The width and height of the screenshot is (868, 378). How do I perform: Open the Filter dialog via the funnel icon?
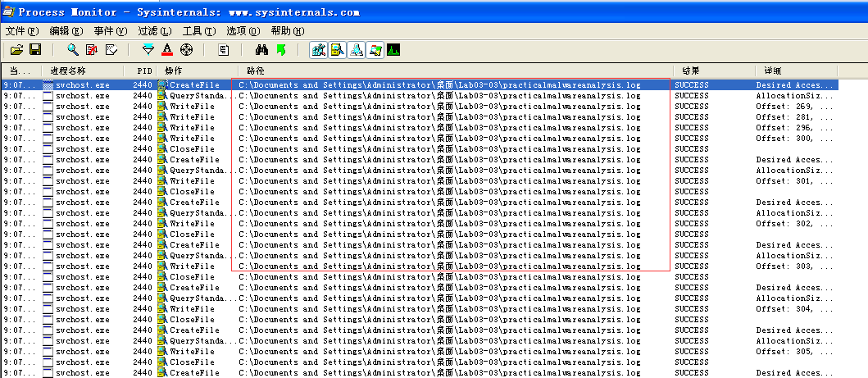148,50
